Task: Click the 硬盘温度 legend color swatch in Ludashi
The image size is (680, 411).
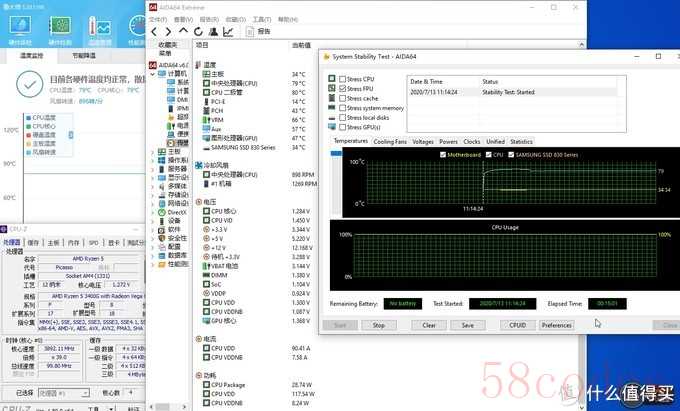Action: pos(29,135)
